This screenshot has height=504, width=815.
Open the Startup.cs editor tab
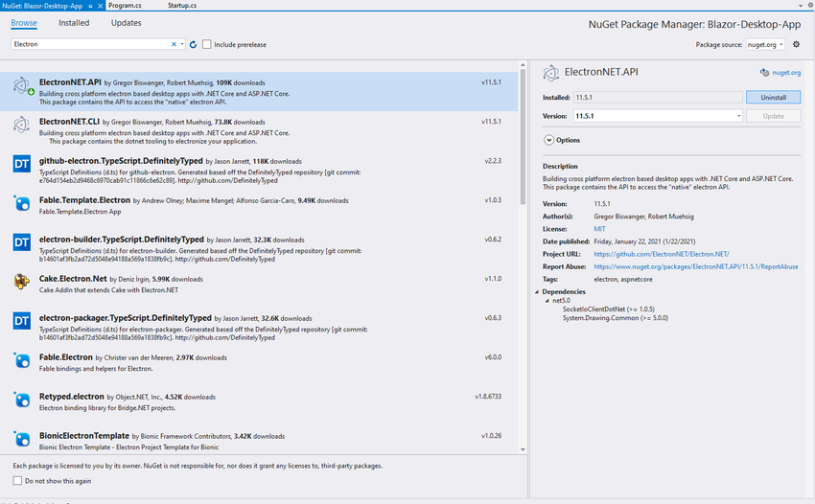coord(182,5)
